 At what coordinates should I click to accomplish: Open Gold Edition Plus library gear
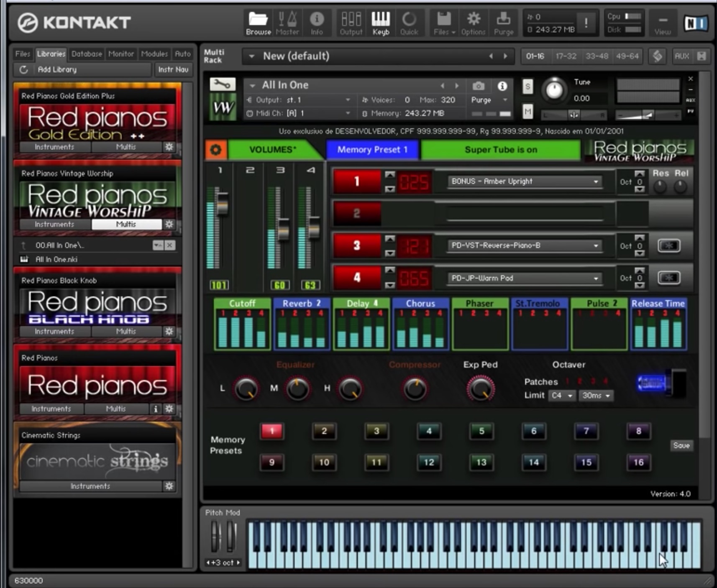coord(169,147)
